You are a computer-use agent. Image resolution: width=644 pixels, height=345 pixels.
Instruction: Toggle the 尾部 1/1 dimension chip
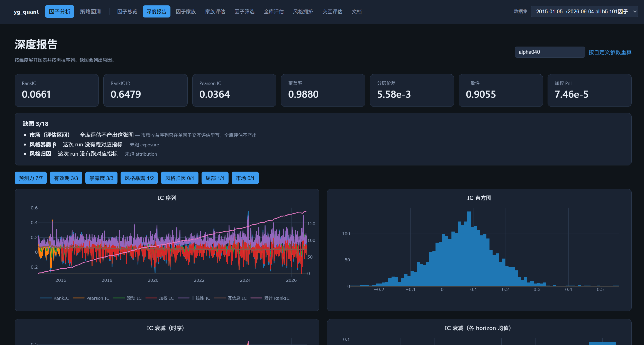(215, 178)
